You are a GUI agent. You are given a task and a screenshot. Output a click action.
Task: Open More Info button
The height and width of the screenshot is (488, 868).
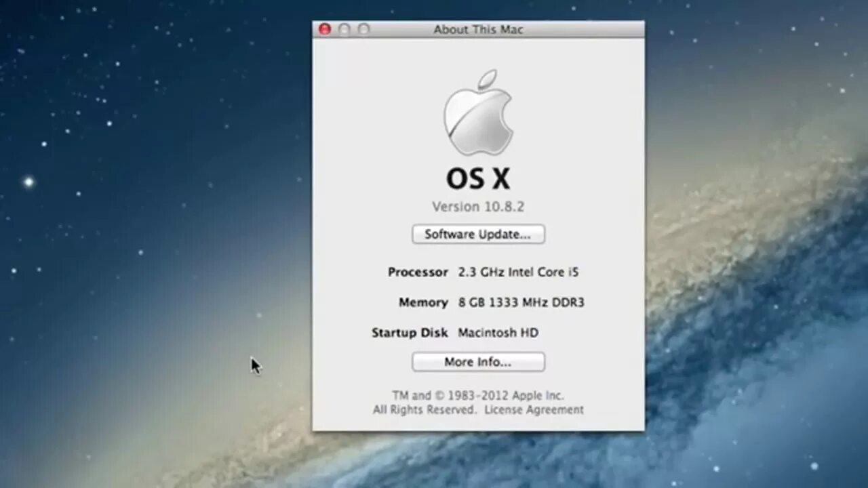[478, 362]
